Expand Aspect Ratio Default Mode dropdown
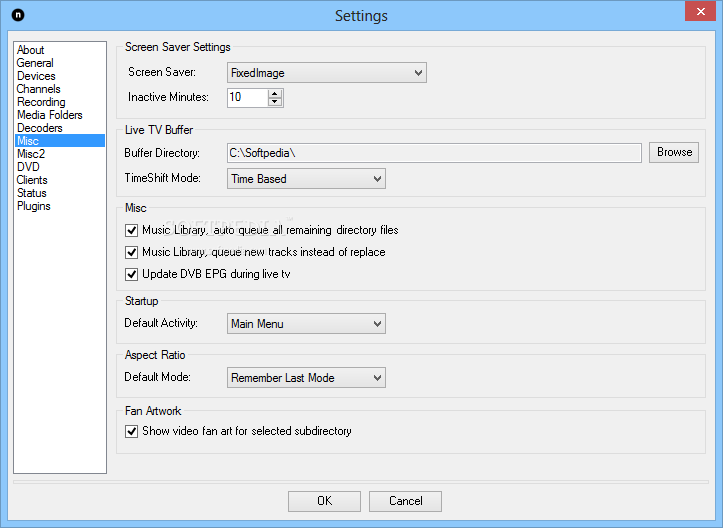This screenshot has width=723, height=528. tap(306, 378)
